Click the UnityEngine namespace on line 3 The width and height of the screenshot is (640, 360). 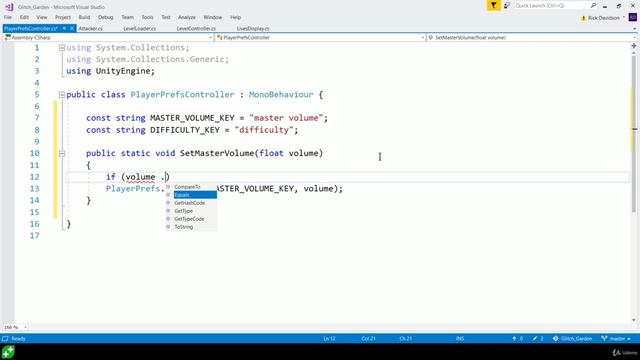click(x=123, y=71)
